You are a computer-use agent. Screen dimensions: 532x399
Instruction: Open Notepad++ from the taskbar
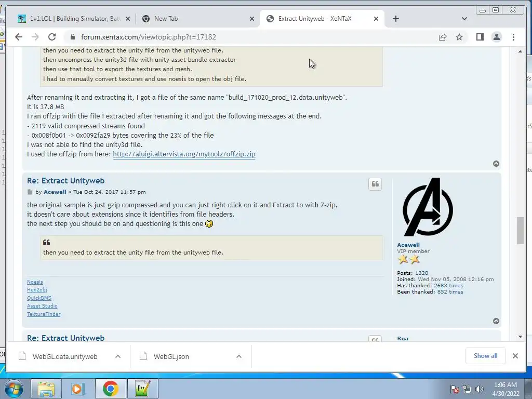142,389
